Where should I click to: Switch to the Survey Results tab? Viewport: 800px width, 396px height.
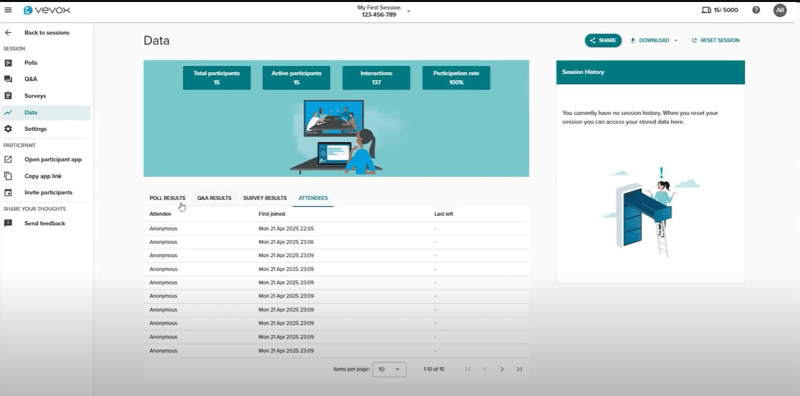265,198
